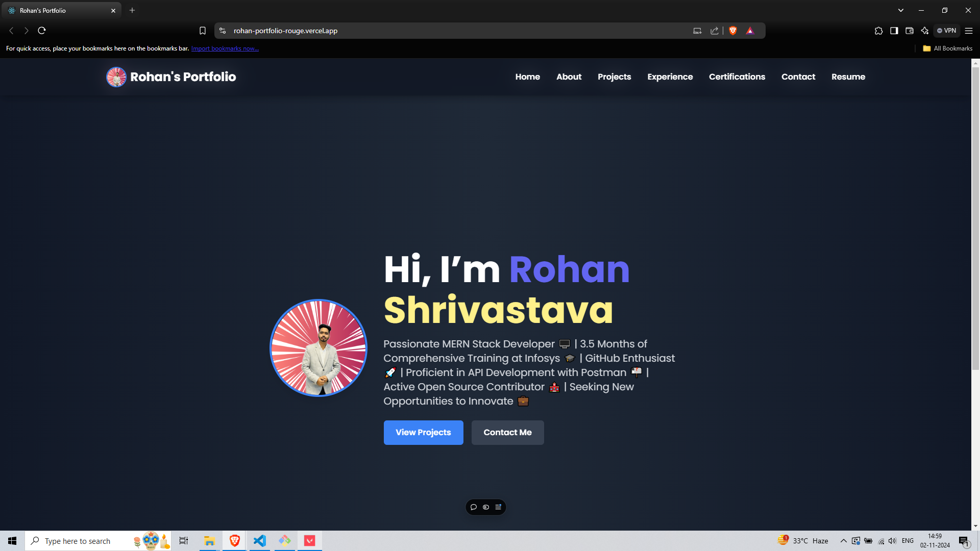Click the share page icon
This screenshot has height=551, width=980.
[x=714, y=31]
